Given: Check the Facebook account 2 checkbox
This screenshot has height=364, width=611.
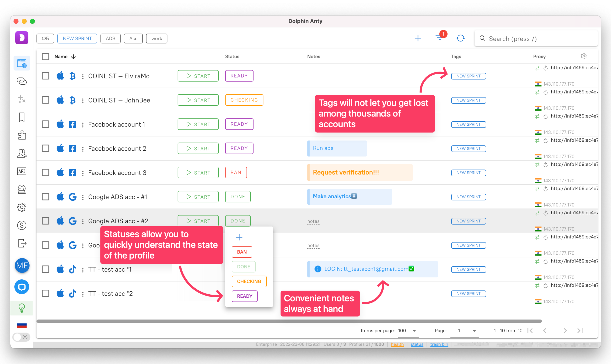Looking at the screenshot, I should [x=45, y=149].
